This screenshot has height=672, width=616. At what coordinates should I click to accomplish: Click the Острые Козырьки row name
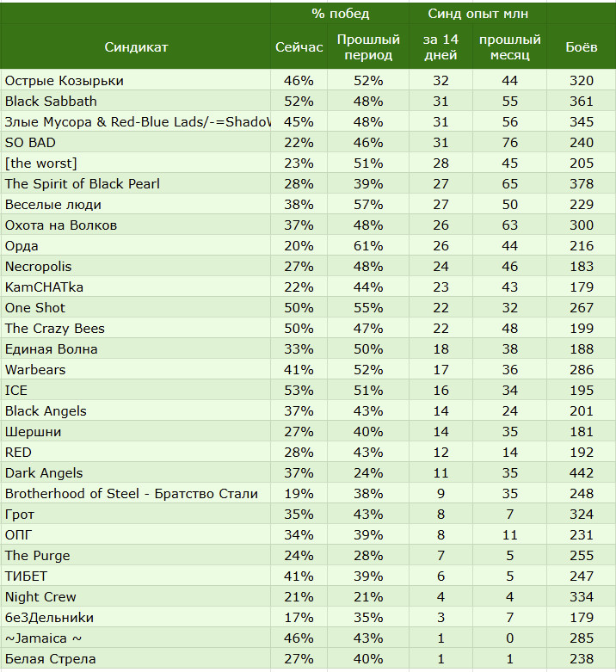pos(65,81)
